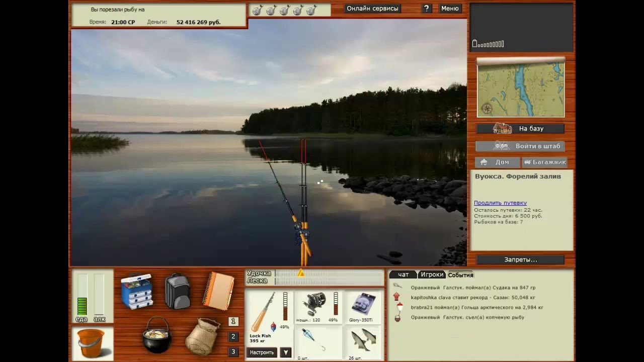Click the food icon by 'съел(а)' event
Image resolution: width=644 pixels, height=362 pixels.
click(397, 317)
